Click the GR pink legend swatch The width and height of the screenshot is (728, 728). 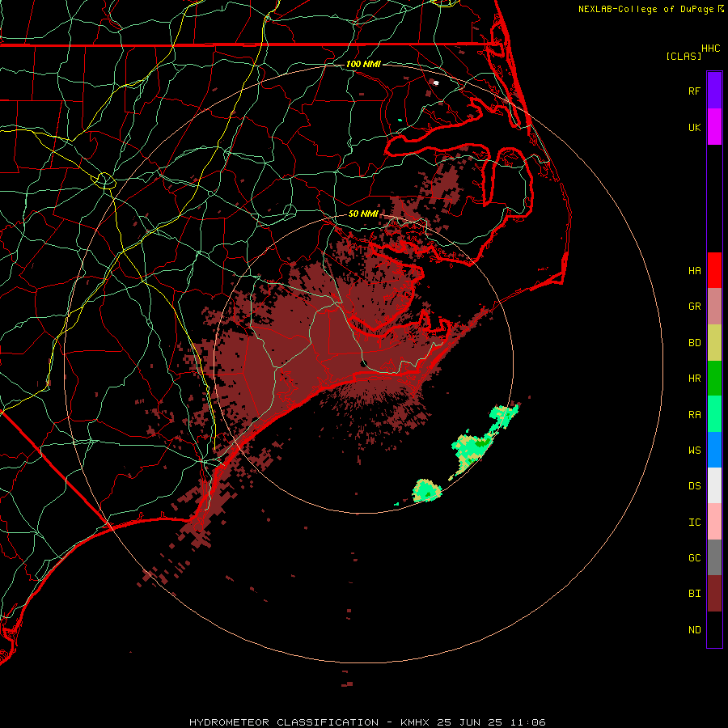pos(714,307)
